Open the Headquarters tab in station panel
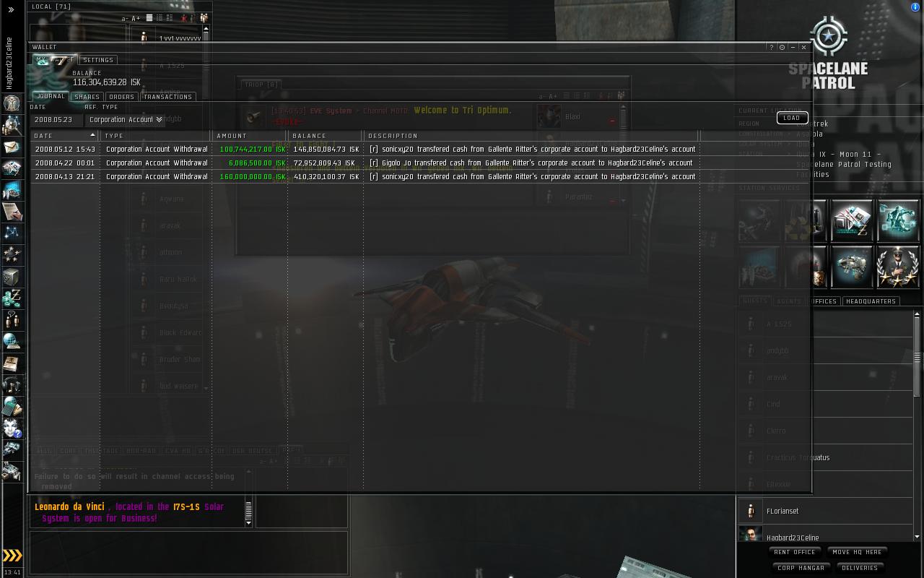 pos(871,301)
